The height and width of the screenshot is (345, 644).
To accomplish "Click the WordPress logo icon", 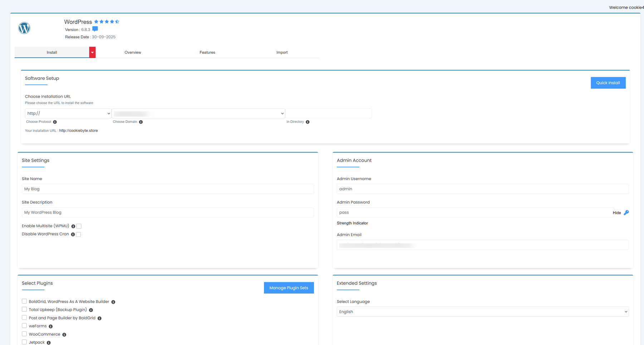I will coord(24,28).
